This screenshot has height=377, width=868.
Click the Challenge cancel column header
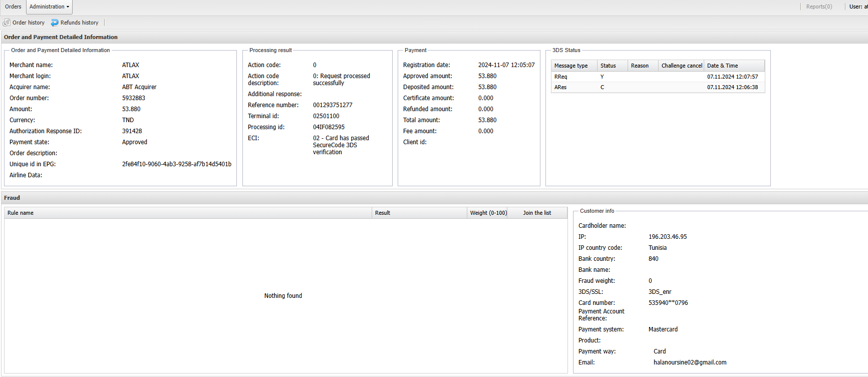tap(681, 66)
